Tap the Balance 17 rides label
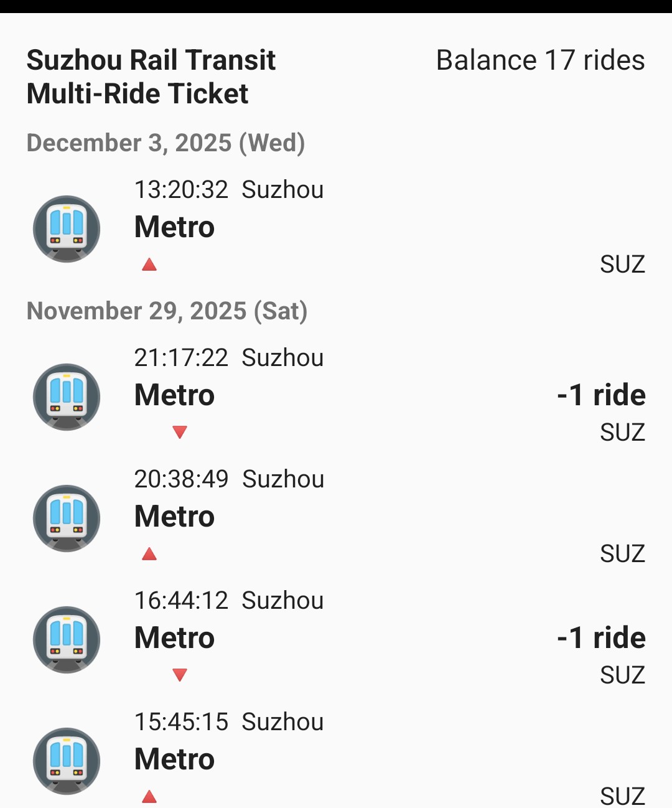Viewport: 672px width, 808px height. coord(540,60)
